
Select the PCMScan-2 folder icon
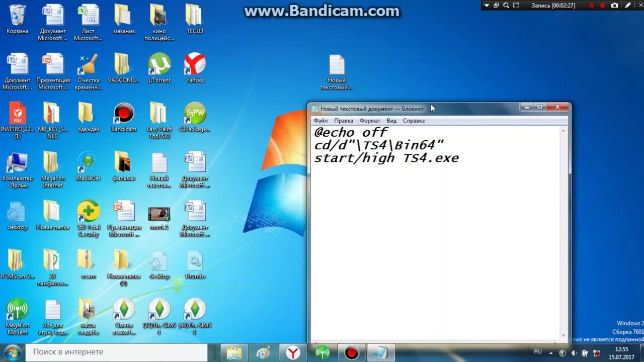pyautogui.click(x=18, y=265)
